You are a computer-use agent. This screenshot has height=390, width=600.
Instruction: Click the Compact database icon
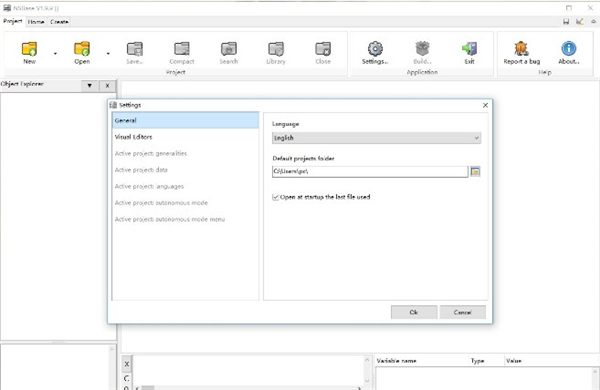pyautogui.click(x=182, y=49)
